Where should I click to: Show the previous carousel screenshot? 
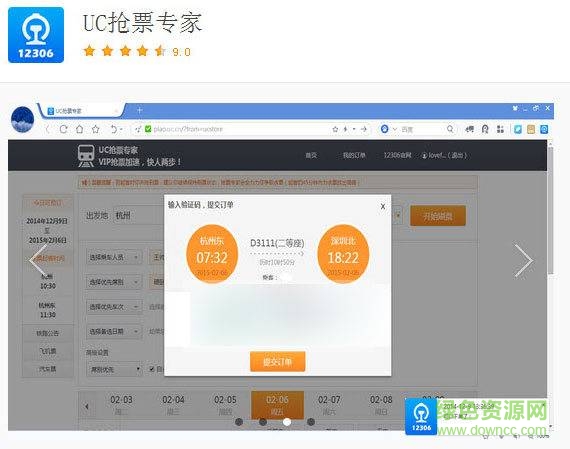click(38, 261)
